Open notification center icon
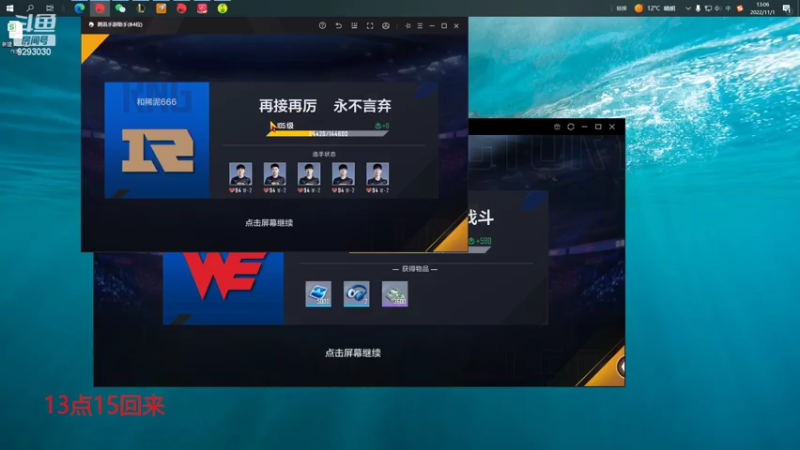The image size is (800, 450). pos(787,8)
